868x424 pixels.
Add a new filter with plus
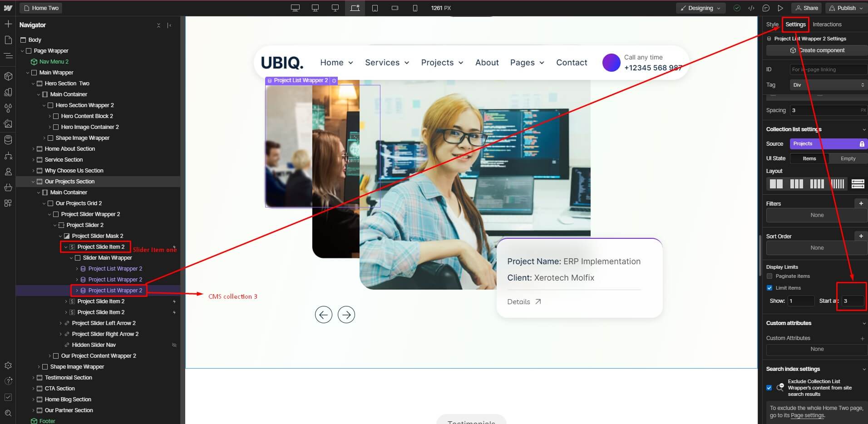coord(861,203)
